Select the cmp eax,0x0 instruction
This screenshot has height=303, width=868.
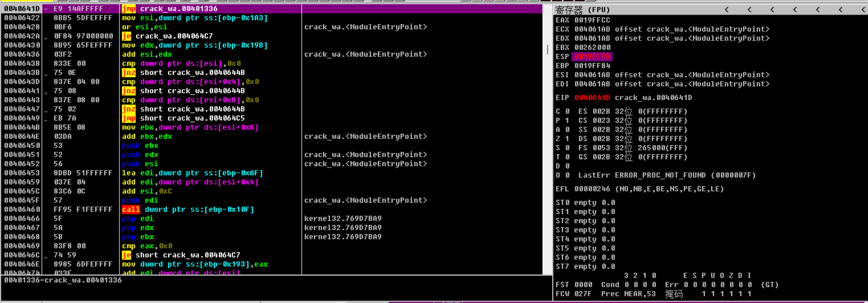(147, 246)
